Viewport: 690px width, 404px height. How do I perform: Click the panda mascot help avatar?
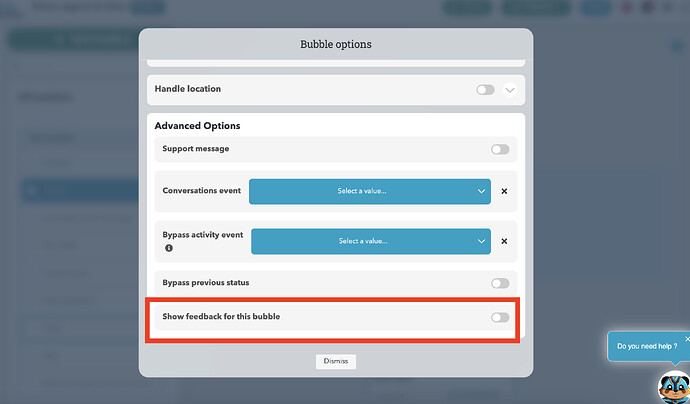point(672,386)
